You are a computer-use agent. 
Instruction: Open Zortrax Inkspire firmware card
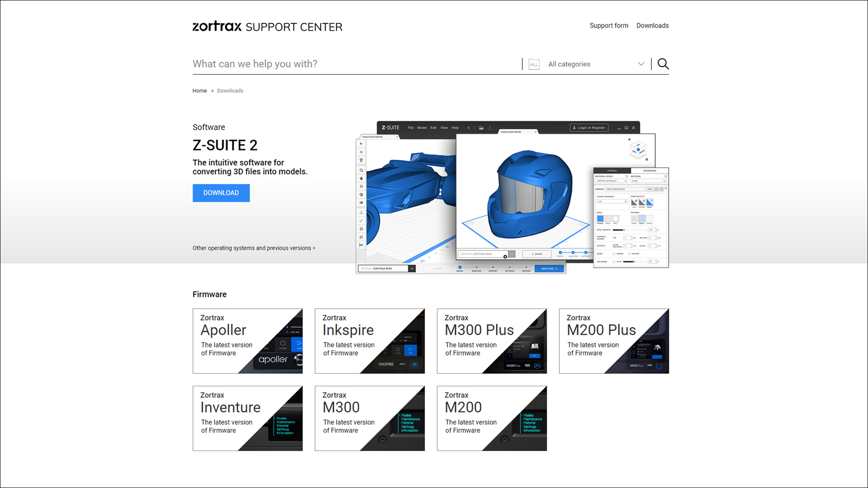tap(369, 341)
